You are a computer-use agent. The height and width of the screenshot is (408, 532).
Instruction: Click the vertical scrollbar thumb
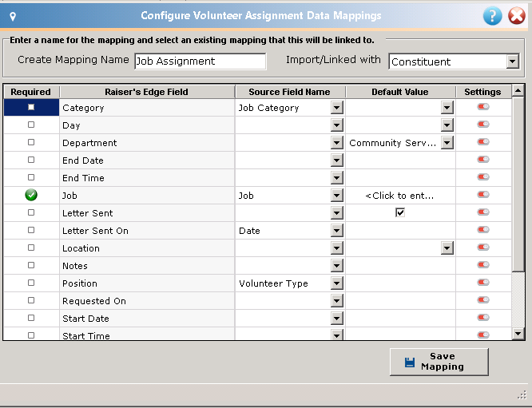[518, 184]
